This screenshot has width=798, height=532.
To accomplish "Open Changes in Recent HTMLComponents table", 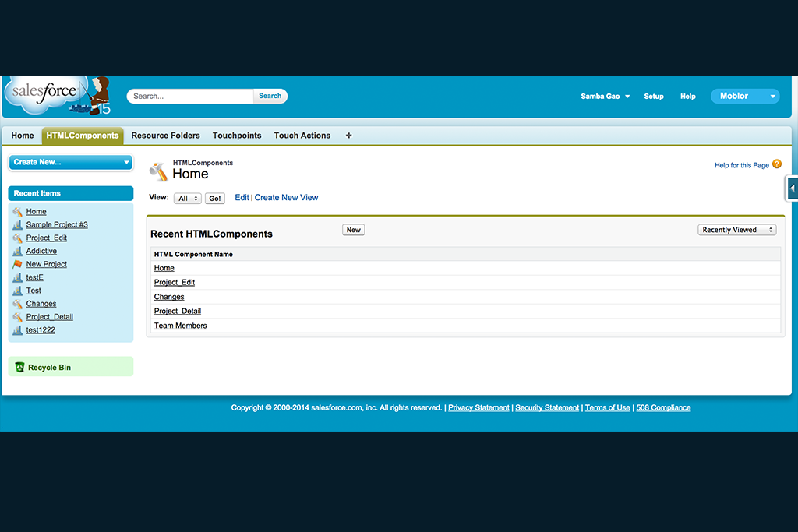I will point(169,297).
